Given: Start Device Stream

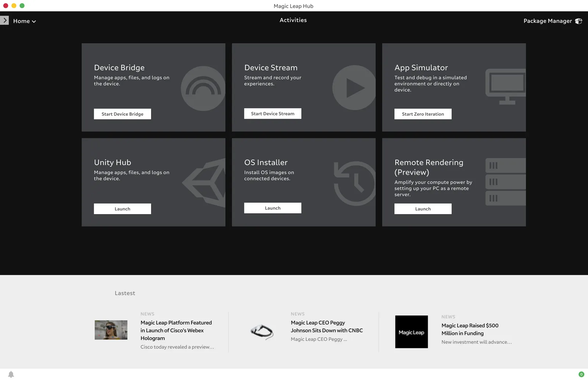Looking at the screenshot, I should (x=273, y=114).
